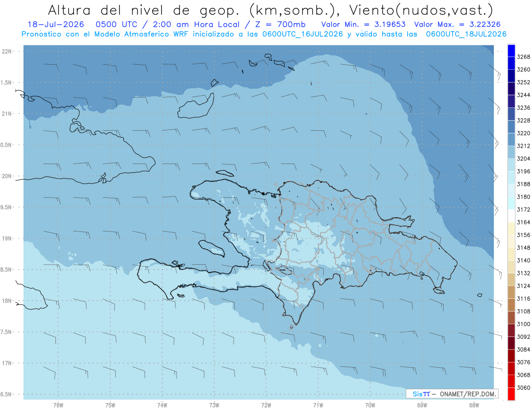This screenshot has height=411, width=532.
Task: Click the 3116 colorbar label
Action: tap(523, 298)
